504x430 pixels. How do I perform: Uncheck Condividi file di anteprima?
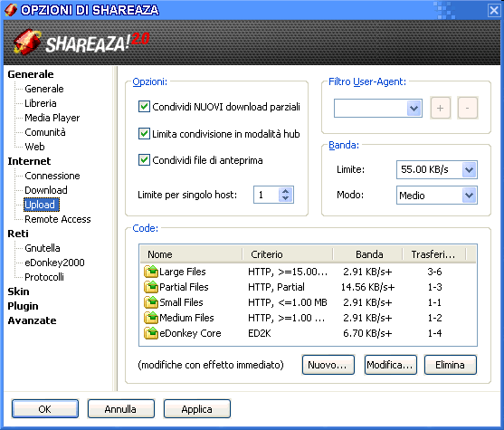144,160
